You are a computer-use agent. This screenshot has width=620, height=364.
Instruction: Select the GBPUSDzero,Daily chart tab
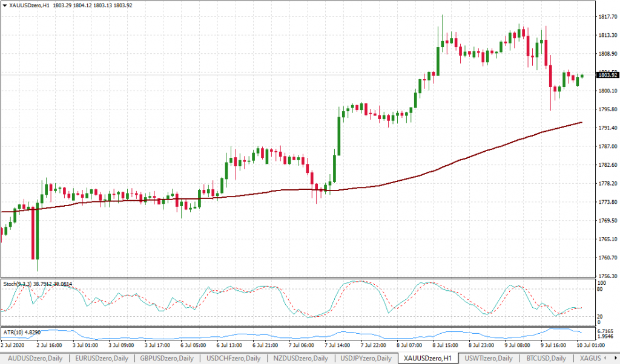click(x=167, y=359)
